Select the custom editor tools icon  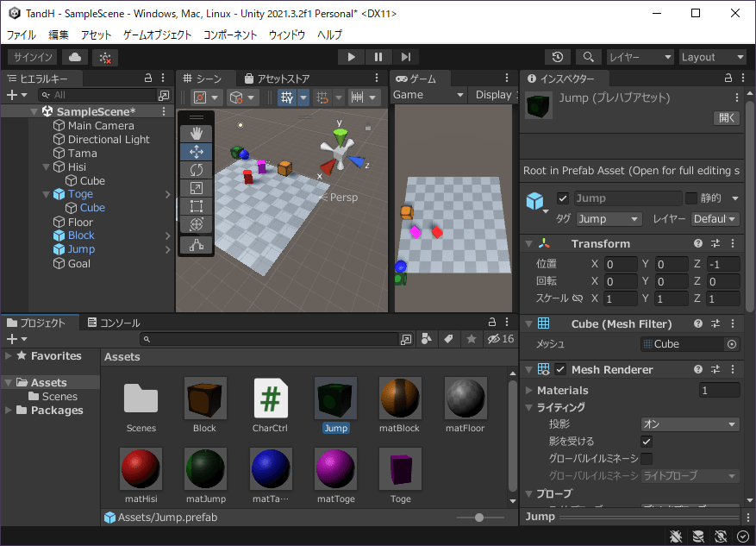click(x=197, y=245)
